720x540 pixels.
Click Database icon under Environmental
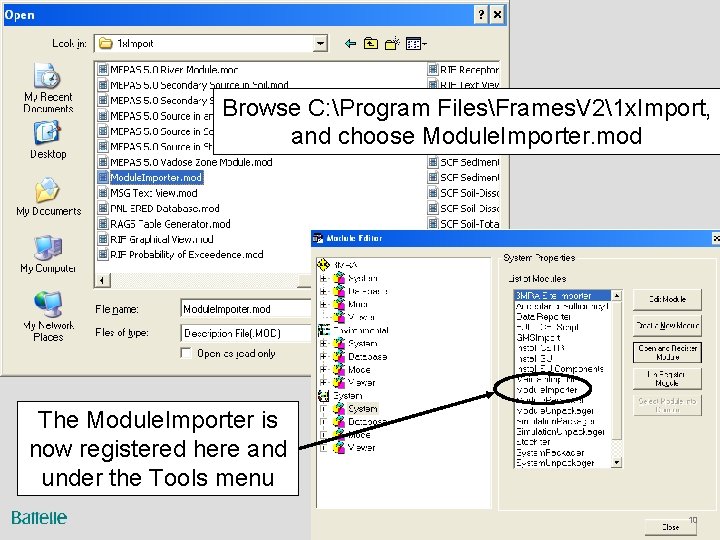tap(339, 356)
